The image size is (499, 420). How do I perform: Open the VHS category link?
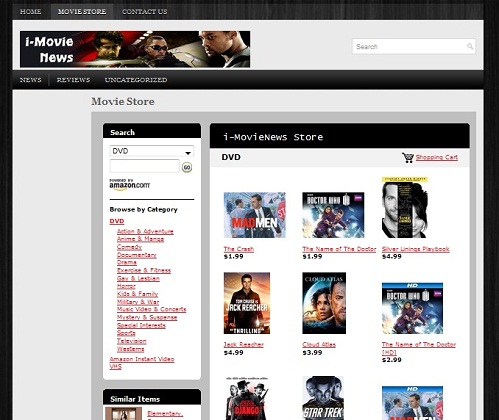click(x=116, y=366)
